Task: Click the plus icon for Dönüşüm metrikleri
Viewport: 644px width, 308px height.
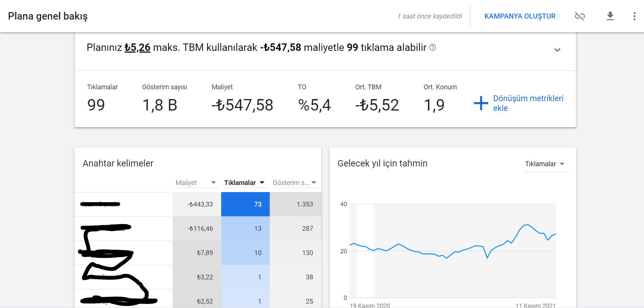Action: click(x=481, y=103)
